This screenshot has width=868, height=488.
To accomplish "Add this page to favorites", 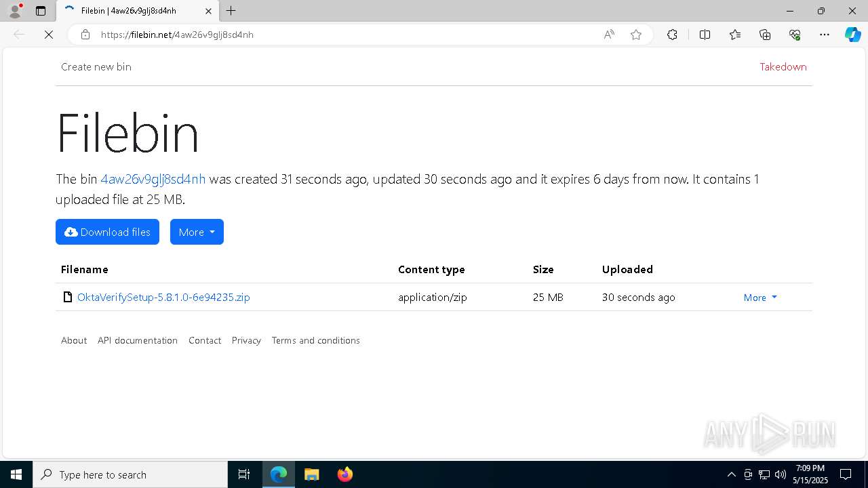I will coord(636,35).
